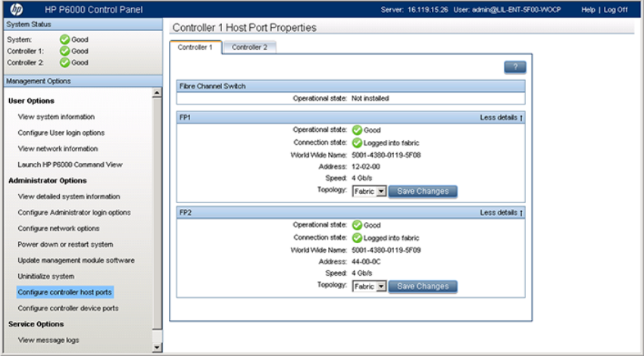Screen dimensions: 644x356
Task: Open View system information
Action: [56, 117]
